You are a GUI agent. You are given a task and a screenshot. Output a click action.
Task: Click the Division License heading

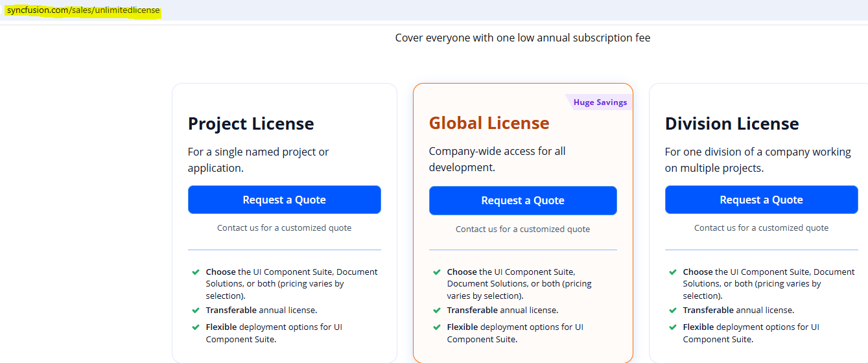point(732,124)
